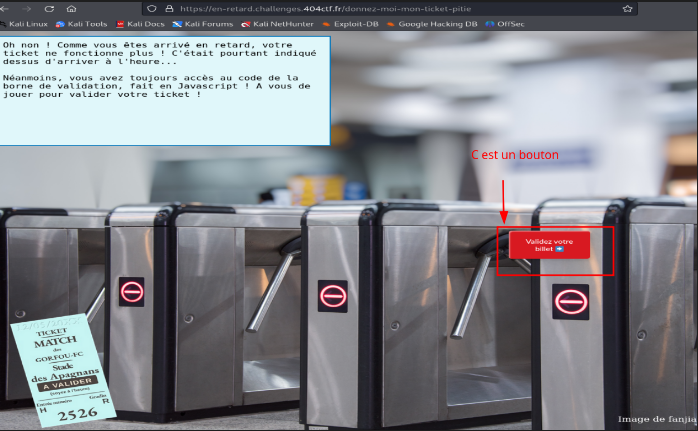Screen dimensions: 698x431
Task: Click the shield tracking protection icon
Action: click(x=152, y=8)
